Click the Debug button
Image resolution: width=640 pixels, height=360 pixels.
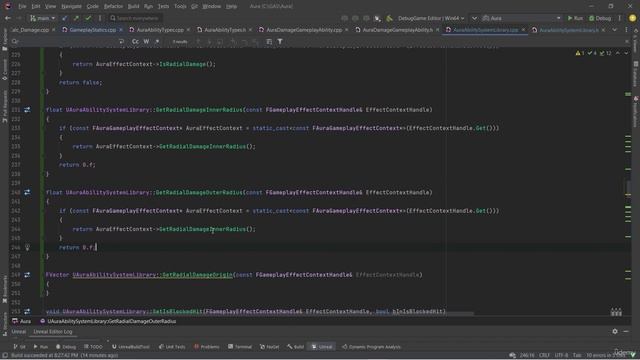click(600, 18)
